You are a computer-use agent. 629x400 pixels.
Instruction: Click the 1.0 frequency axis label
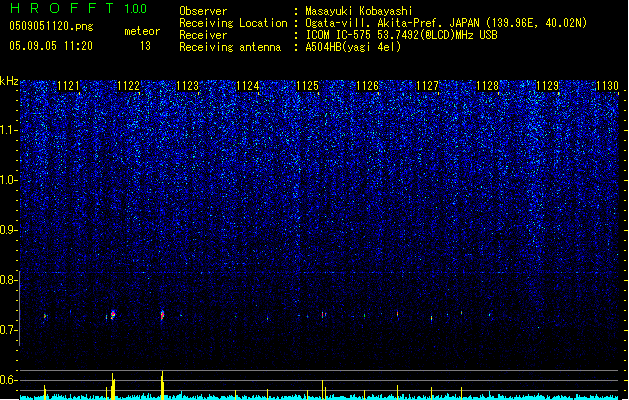point(8,180)
